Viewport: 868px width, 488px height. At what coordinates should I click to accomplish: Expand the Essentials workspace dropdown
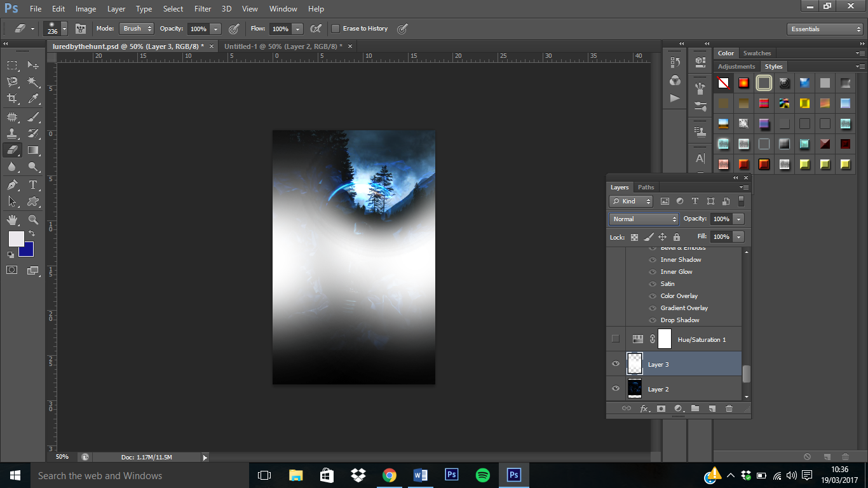pyautogui.click(x=824, y=29)
